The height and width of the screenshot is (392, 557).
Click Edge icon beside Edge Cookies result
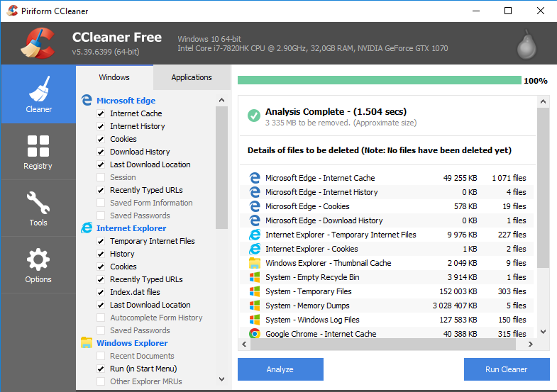coord(255,206)
